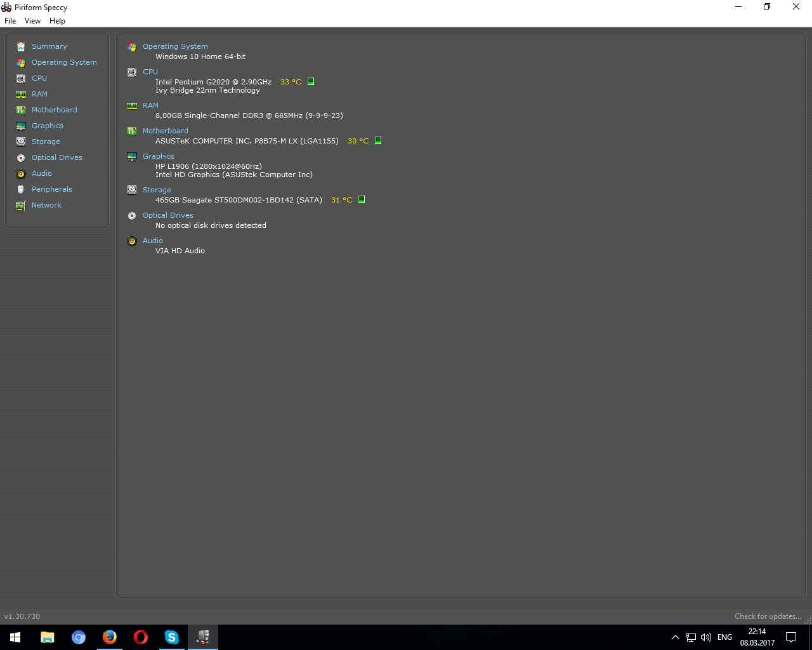The height and width of the screenshot is (650, 812).
Task: Click the Optical Drives heading link
Action: 168,215
